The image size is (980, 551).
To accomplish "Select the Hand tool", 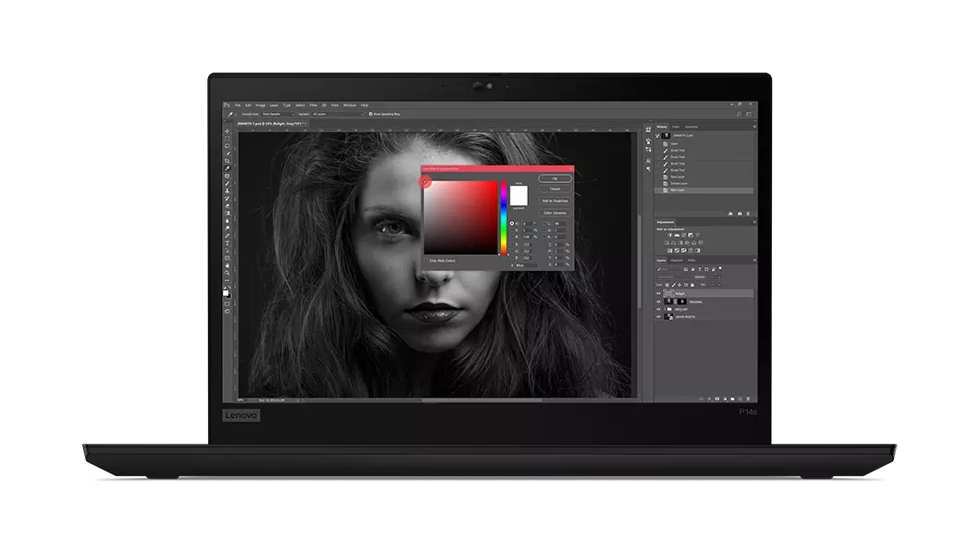I will coord(227,266).
